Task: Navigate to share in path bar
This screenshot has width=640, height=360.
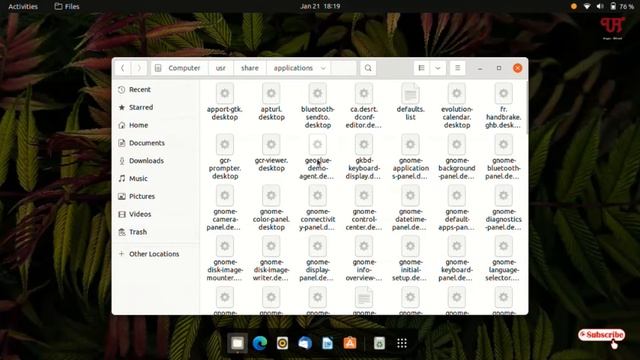Action: tap(250, 68)
